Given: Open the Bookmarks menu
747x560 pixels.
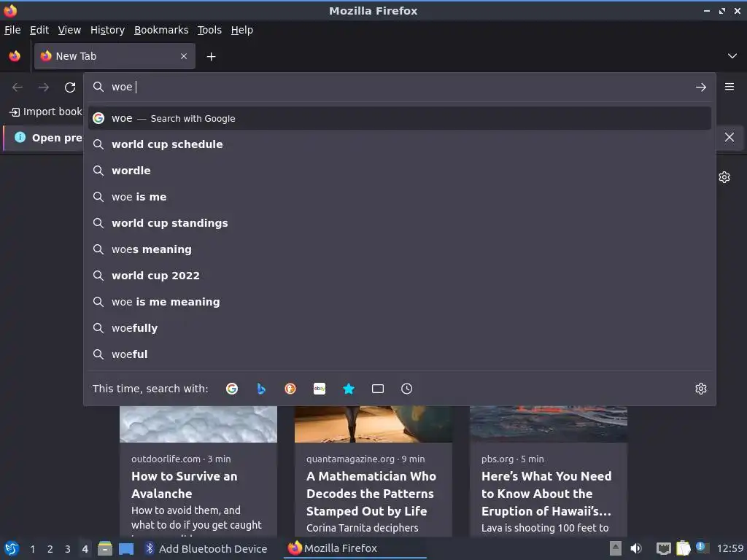Looking at the screenshot, I should [161, 30].
